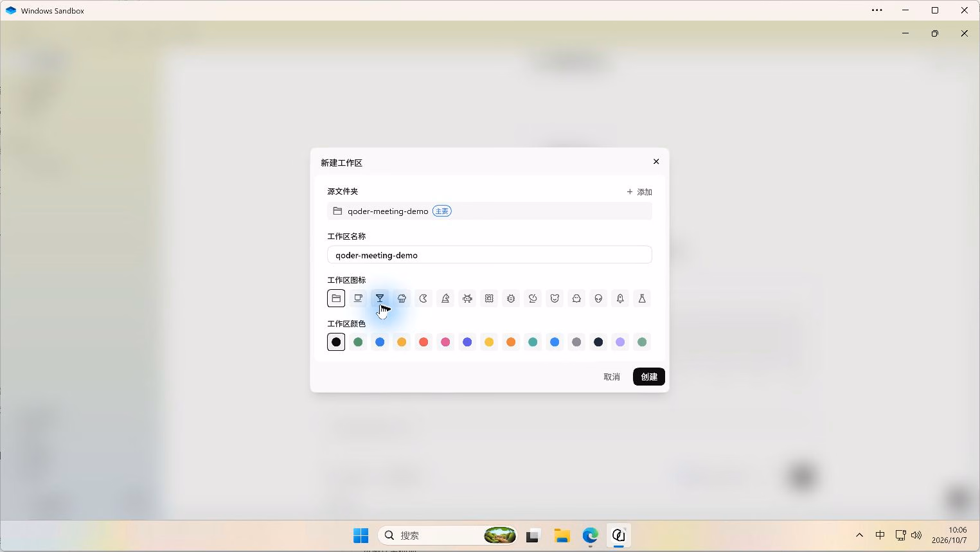Viewport: 980px width, 552px height.
Task: Pick the robot invader workspace icon
Action: pyautogui.click(x=467, y=298)
